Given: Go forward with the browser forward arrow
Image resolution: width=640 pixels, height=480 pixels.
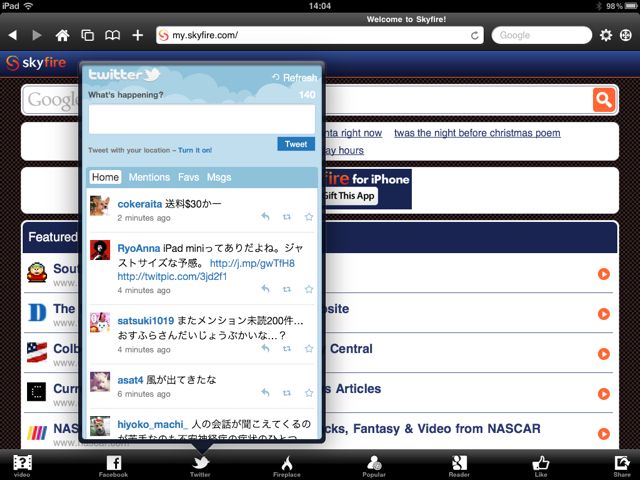Looking at the screenshot, I should click(37, 35).
